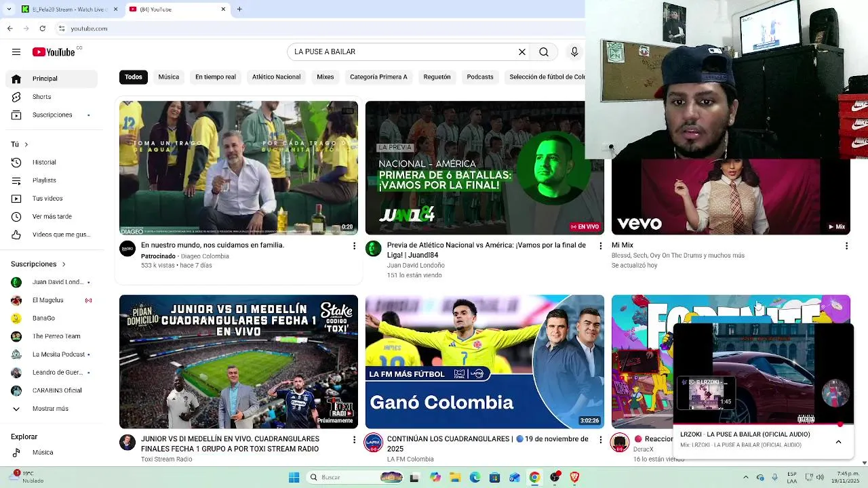
Task: Open the Junior vs DI Medellín thumbnail
Action: tap(239, 362)
